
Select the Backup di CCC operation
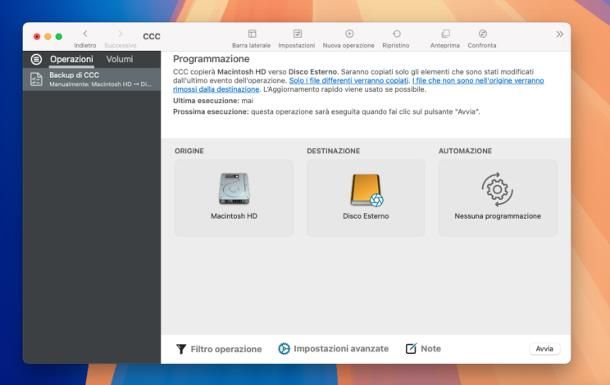pos(92,79)
